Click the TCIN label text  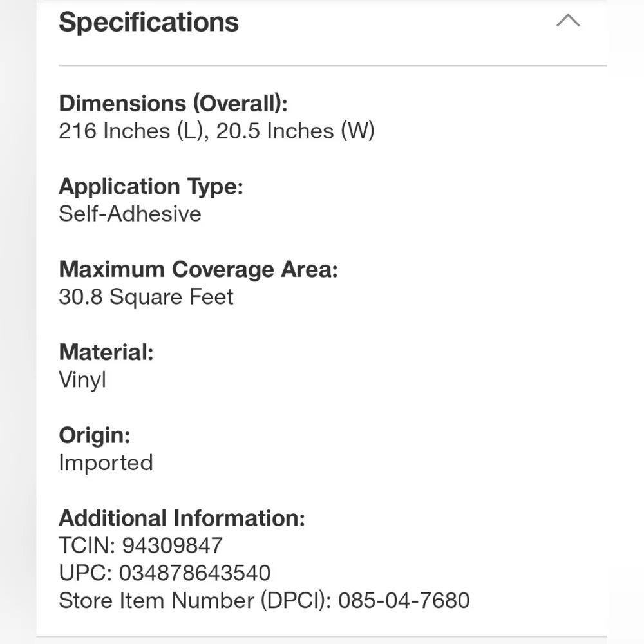coord(87,545)
